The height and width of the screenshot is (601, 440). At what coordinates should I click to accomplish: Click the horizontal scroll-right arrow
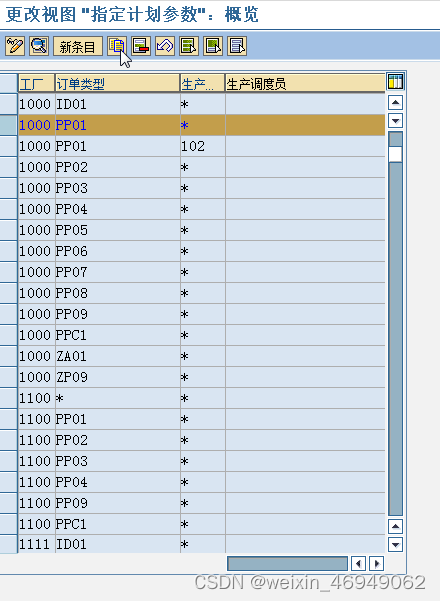pos(376,563)
